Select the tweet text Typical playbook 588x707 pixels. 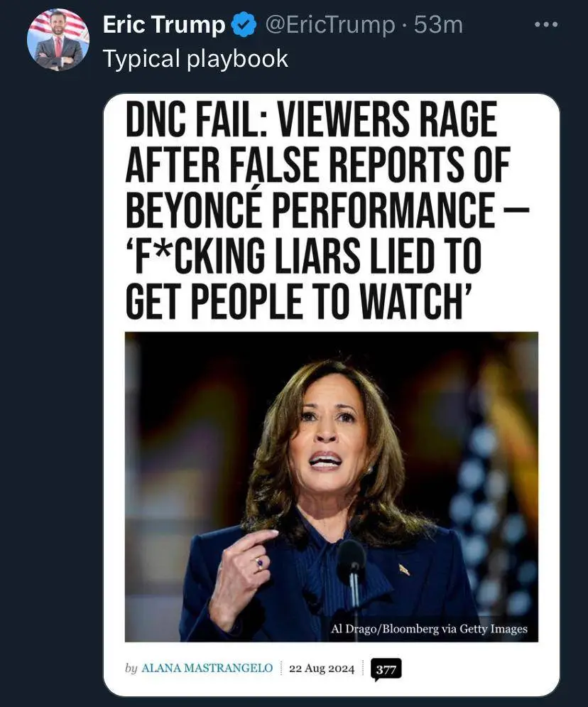[195, 58]
